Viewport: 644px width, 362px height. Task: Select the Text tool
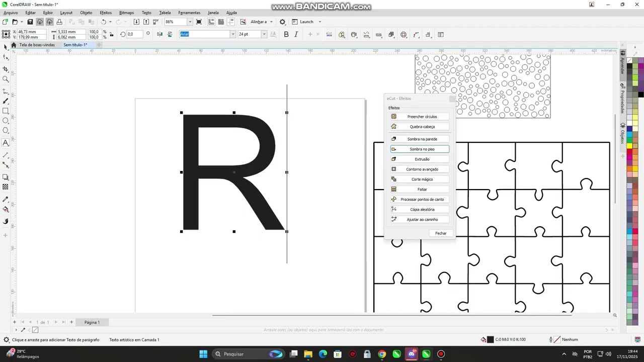pos(6,143)
